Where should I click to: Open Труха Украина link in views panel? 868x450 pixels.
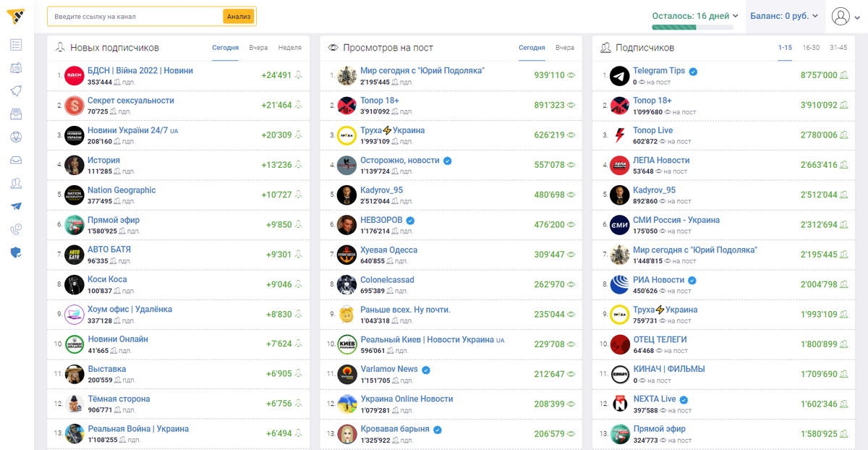393,131
